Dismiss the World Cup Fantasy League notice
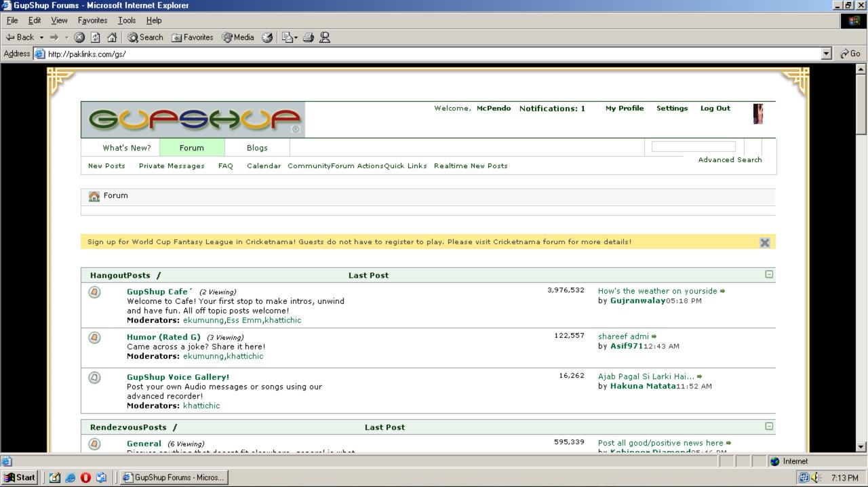 click(x=764, y=242)
